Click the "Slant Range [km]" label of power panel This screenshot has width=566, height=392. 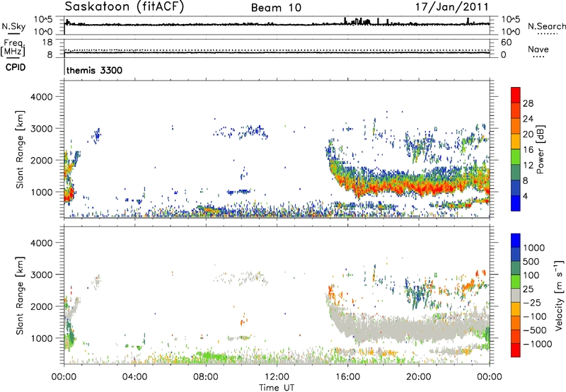(x=20, y=149)
